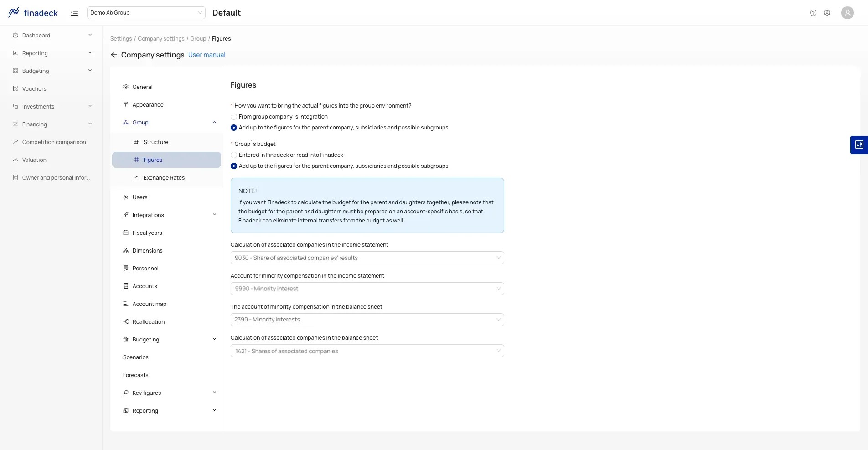
Task: Open the Scenarios settings item
Action: pyautogui.click(x=166, y=357)
